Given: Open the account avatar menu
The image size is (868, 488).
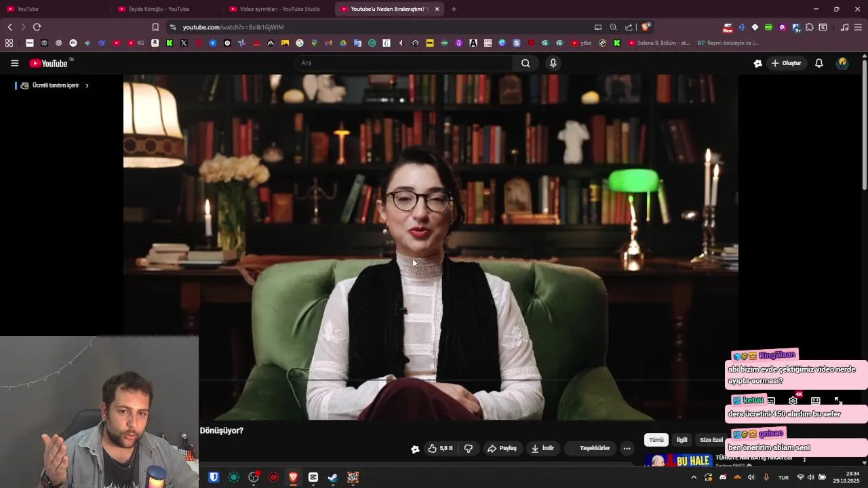Looking at the screenshot, I should click(843, 63).
